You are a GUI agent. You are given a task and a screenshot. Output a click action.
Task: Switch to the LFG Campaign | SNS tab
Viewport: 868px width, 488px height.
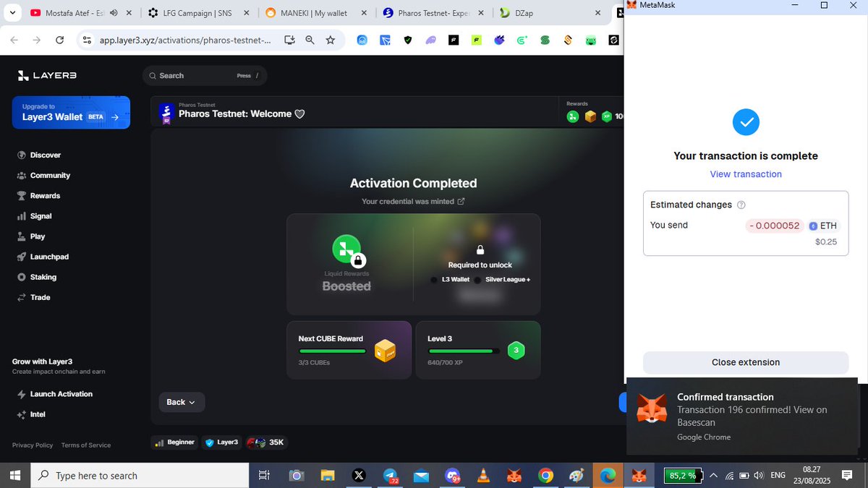coord(200,13)
